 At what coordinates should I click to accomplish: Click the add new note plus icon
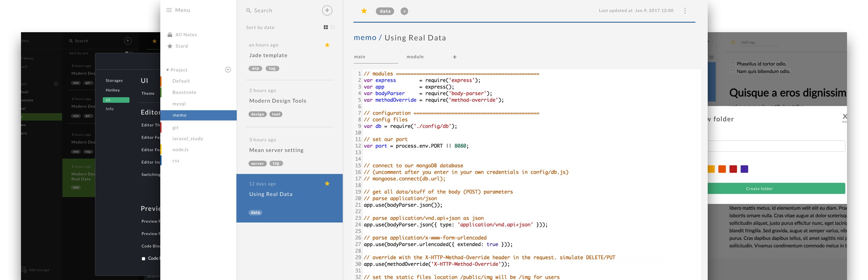click(x=327, y=10)
